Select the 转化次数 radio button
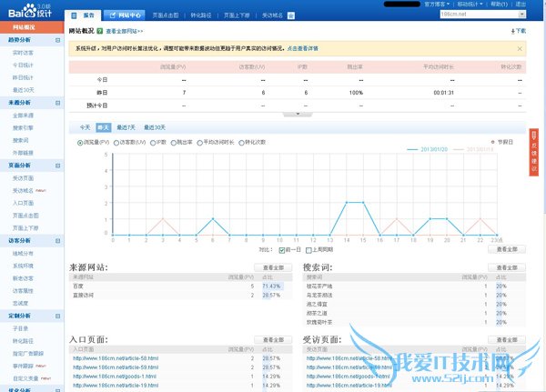 coord(241,143)
